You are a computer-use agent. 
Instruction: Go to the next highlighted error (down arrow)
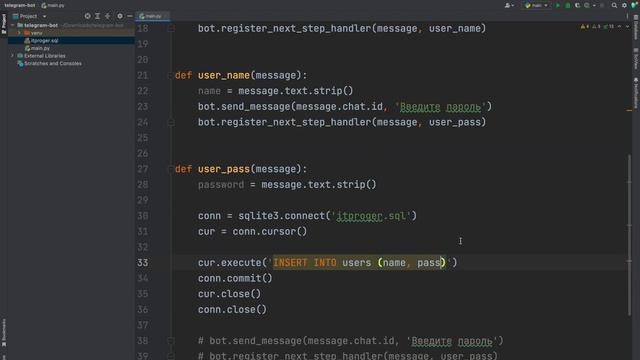click(x=627, y=27)
